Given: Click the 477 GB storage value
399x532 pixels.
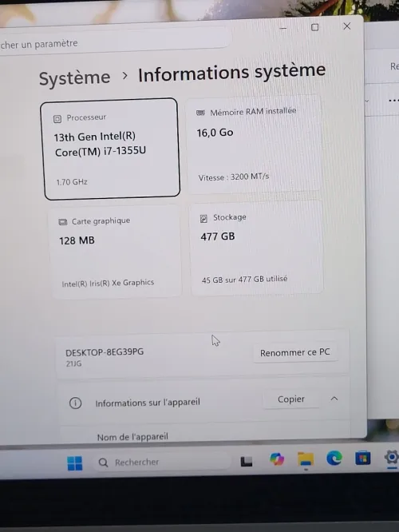Looking at the screenshot, I should click(x=218, y=236).
